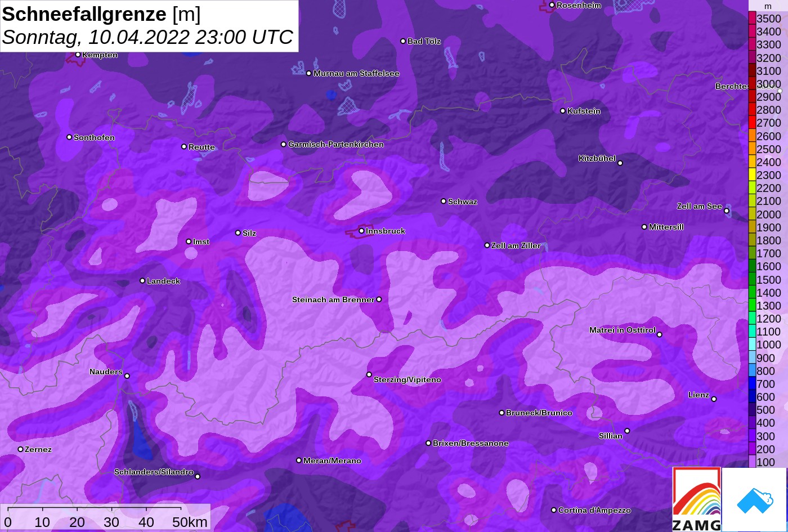Click the Kitzbühel place name

(597, 158)
